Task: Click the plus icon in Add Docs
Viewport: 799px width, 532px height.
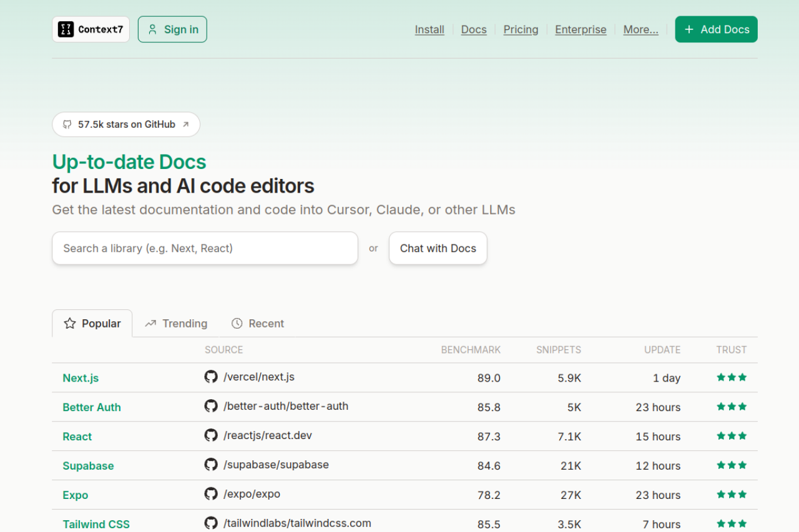Action: (689, 29)
